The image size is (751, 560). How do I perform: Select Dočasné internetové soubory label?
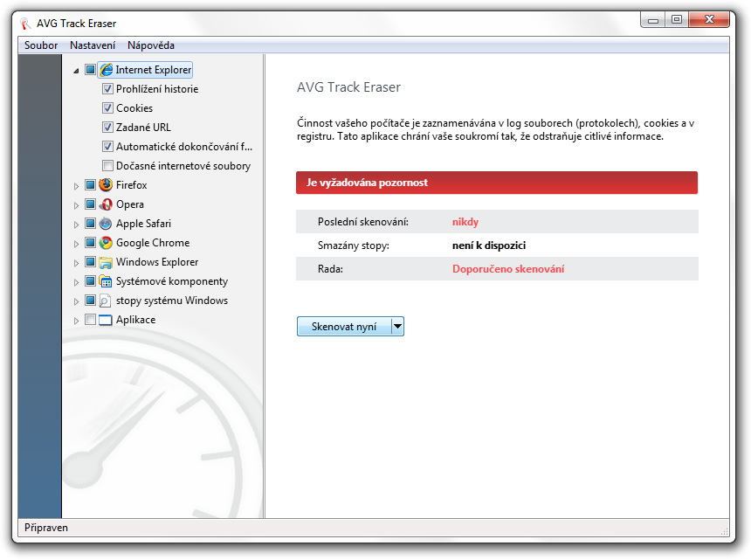coord(183,166)
